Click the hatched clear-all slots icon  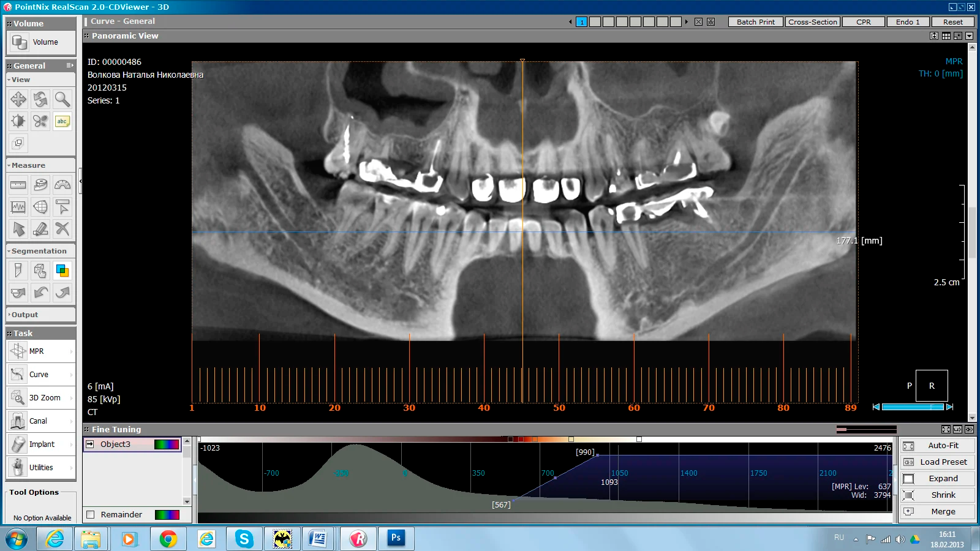[710, 22]
